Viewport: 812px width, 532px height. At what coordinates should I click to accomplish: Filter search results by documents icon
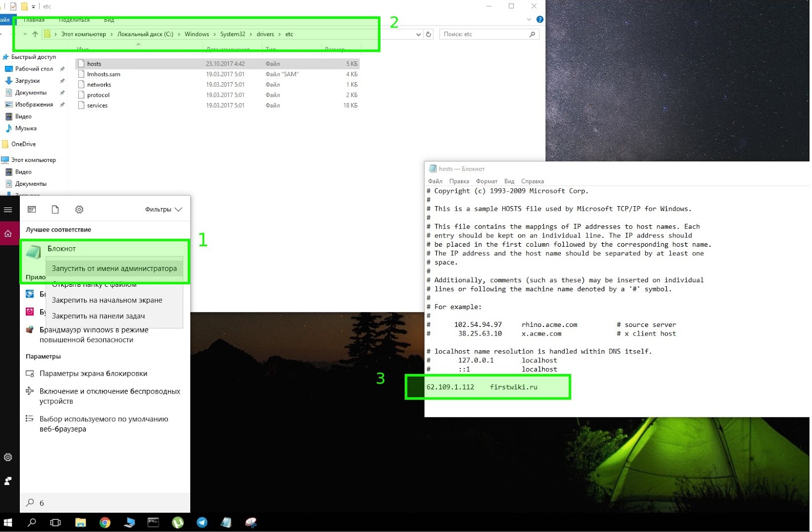[x=55, y=209]
